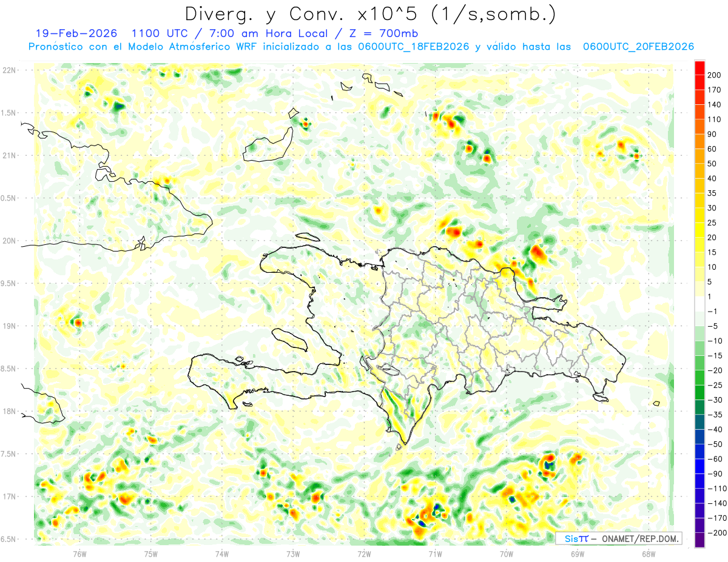Click the '76W' longitude label

(x=79, y=554)
